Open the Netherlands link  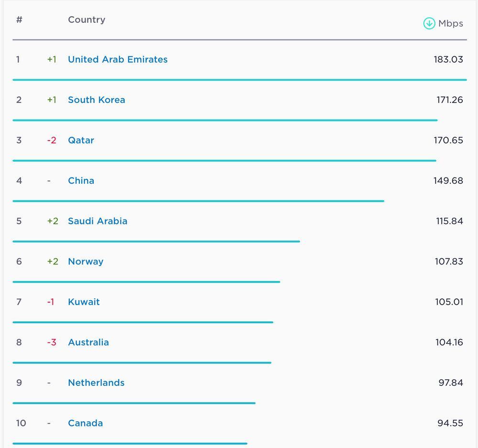click(x=96, y=382)
